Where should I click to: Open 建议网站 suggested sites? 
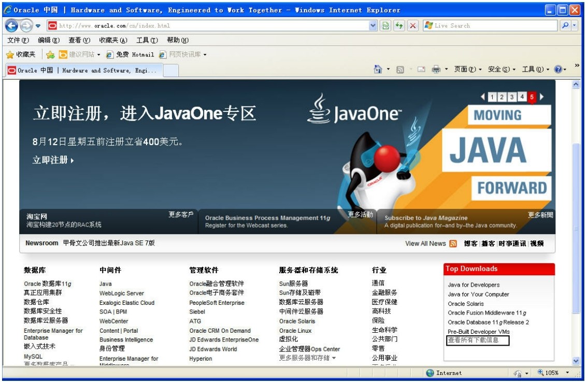pos(80,55)
